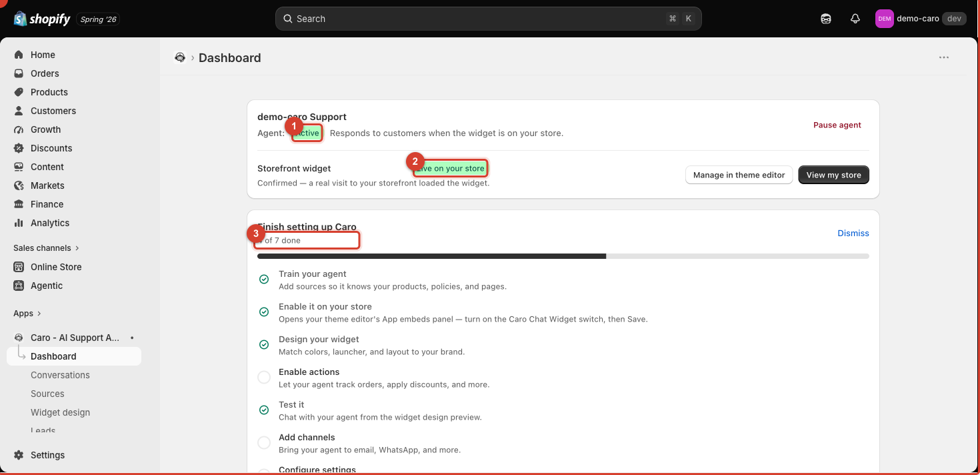
Task: Click the demo-caro Support heading
Action: point(302,117)
